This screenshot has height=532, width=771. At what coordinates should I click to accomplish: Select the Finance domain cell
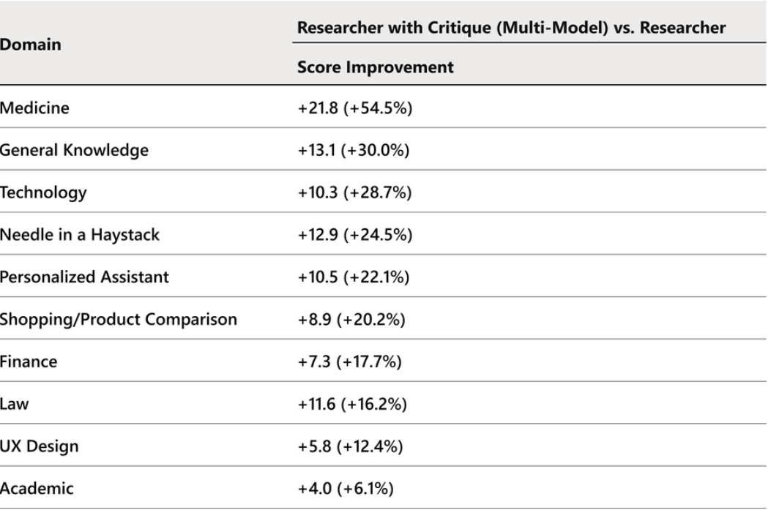point(29,361)
